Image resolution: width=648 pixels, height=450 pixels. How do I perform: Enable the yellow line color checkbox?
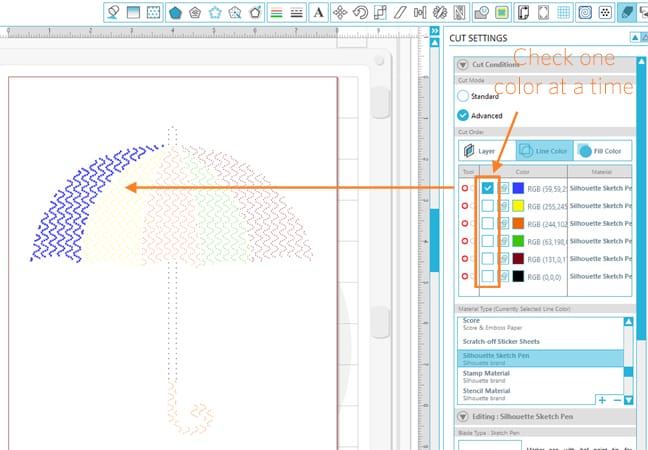(487, 205)
